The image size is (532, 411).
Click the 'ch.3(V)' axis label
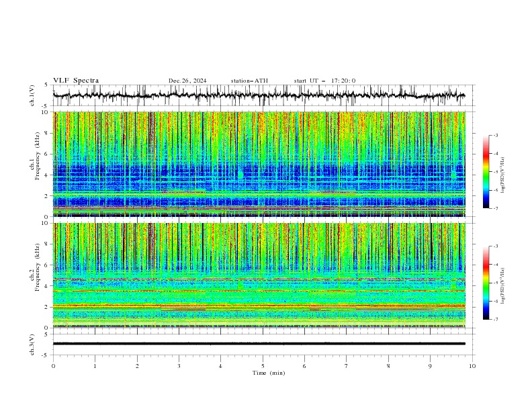point(32,345)
